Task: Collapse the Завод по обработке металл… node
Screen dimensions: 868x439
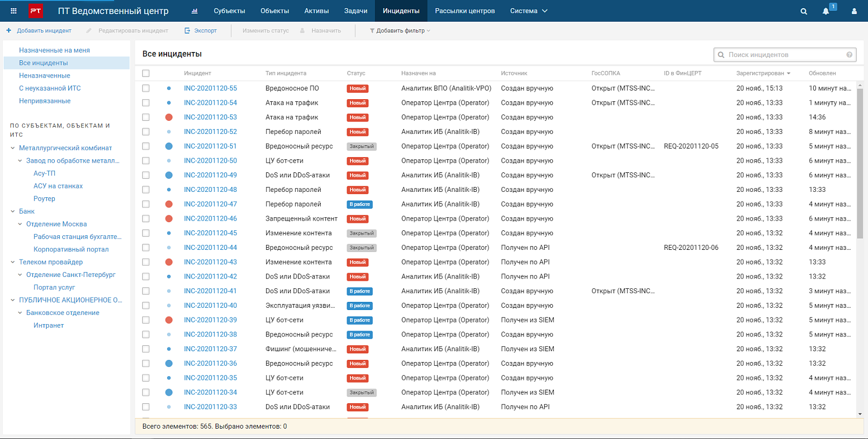Action: (20, 161)
